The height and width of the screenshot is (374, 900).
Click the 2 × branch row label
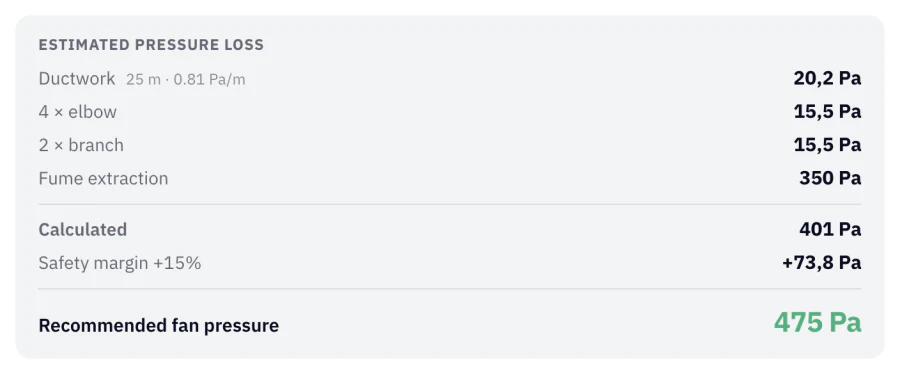point(81,145)
